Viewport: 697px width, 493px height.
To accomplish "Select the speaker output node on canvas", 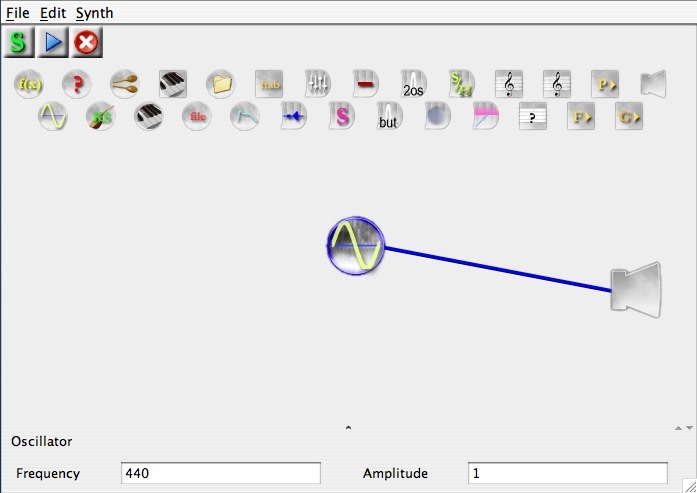I will point(636,290).
